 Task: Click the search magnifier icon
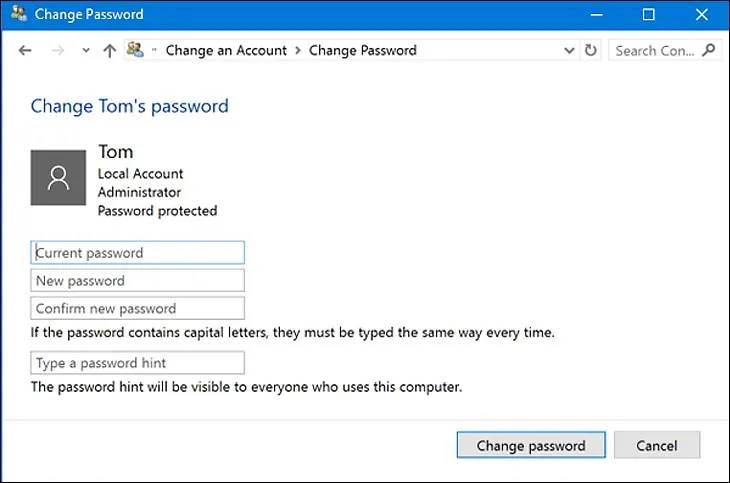point(709,50)
